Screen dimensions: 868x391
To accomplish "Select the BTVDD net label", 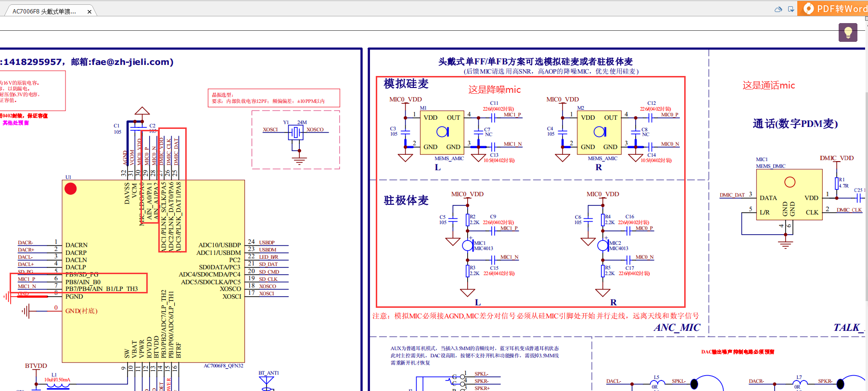I will coord(36,366).
